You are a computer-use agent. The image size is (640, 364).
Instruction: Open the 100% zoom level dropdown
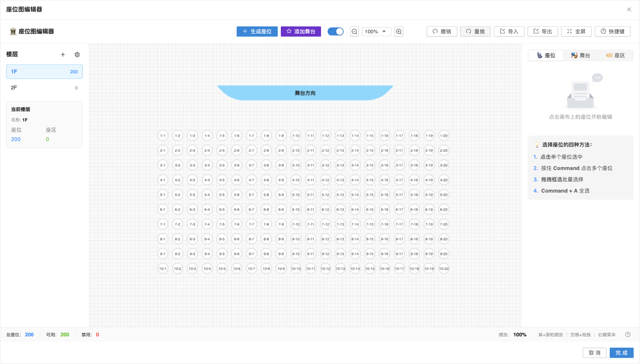[376, 32]
